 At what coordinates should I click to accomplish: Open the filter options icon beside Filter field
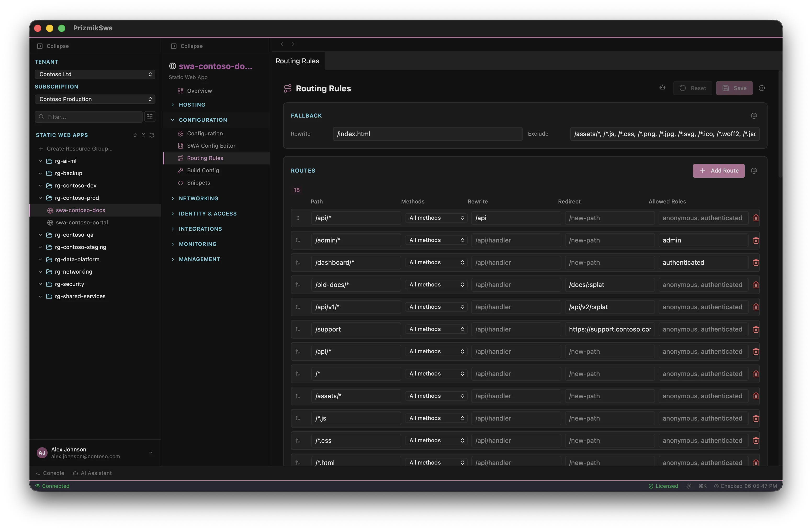tap(149, 117)
